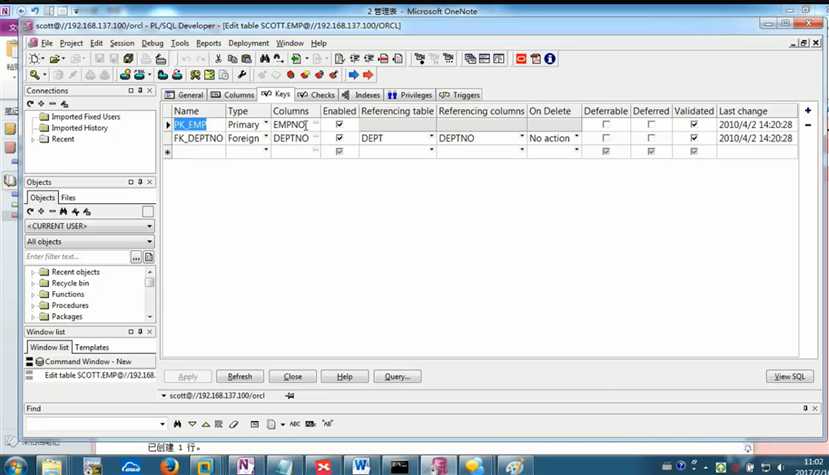
Task: Click the Refresh button
Action: coord(240,377)
